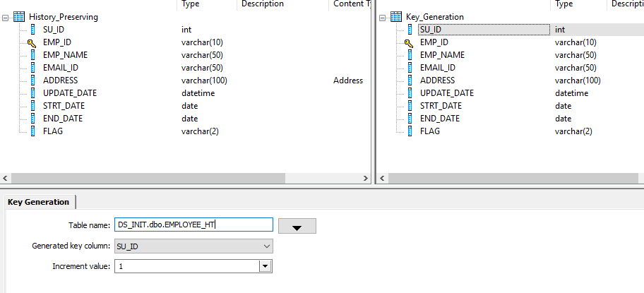This screenshot has height=293, width=644.
Task: Click the History_Preserving horizontal scrollbar thumb
Action: pos(148,178)
